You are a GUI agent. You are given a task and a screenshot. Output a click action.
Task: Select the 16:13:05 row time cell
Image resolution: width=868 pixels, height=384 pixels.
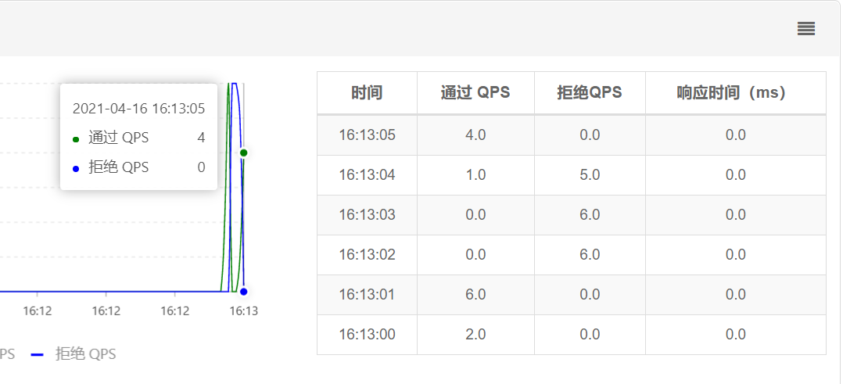367,135
